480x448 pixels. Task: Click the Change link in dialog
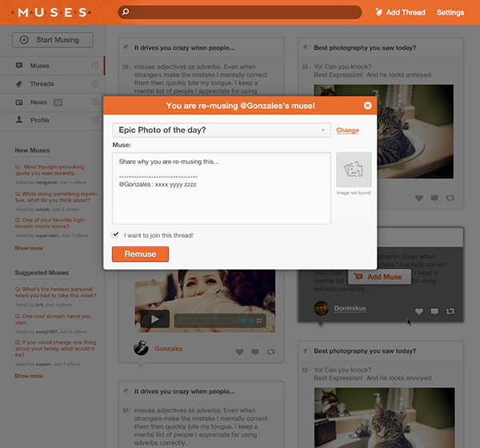(x=347, y=130)
